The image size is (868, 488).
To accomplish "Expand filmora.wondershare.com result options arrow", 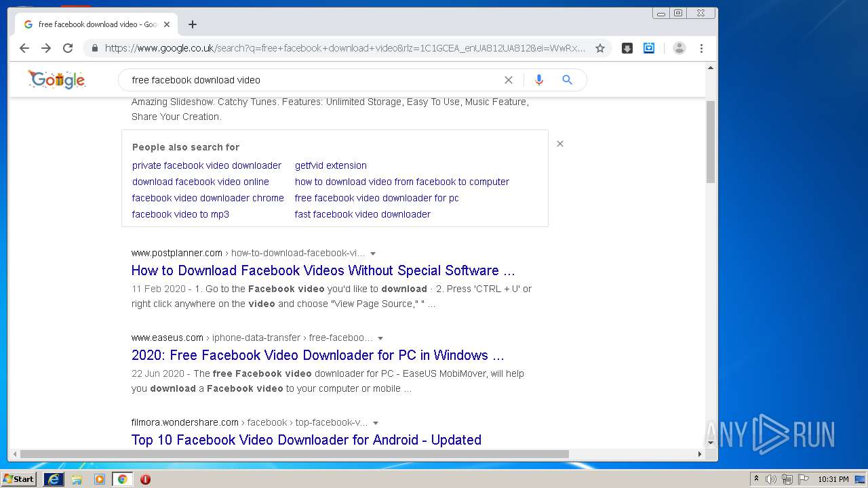I will pos(376,423).
